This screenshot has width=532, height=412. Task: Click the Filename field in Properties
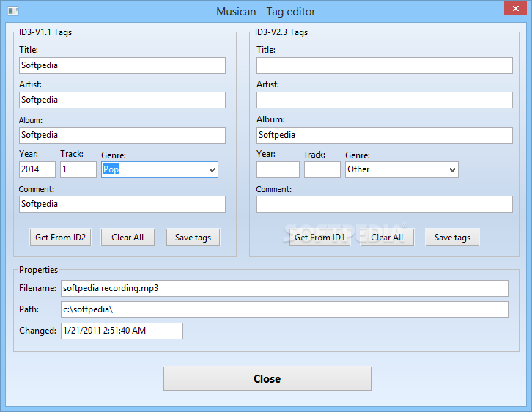[x=284, y=288]
